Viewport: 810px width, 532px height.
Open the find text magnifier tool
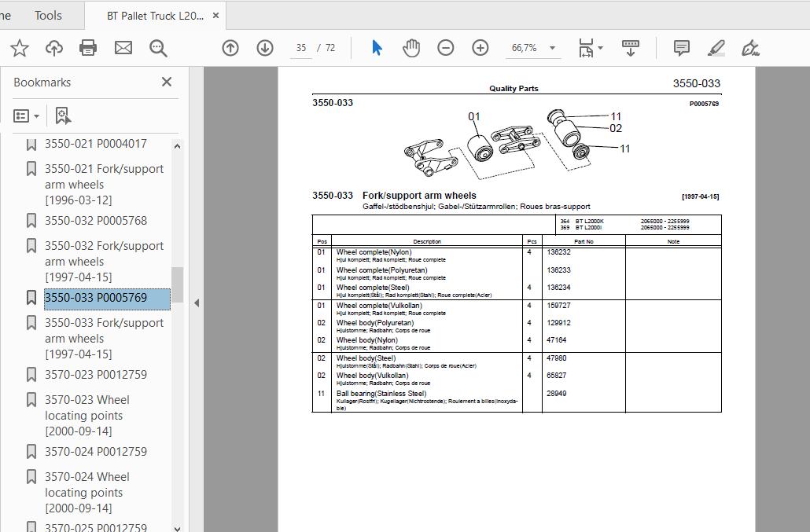tap(158, 48)
